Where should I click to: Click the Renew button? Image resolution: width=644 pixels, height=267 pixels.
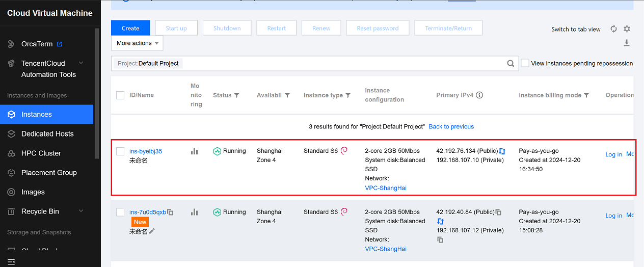321,28
